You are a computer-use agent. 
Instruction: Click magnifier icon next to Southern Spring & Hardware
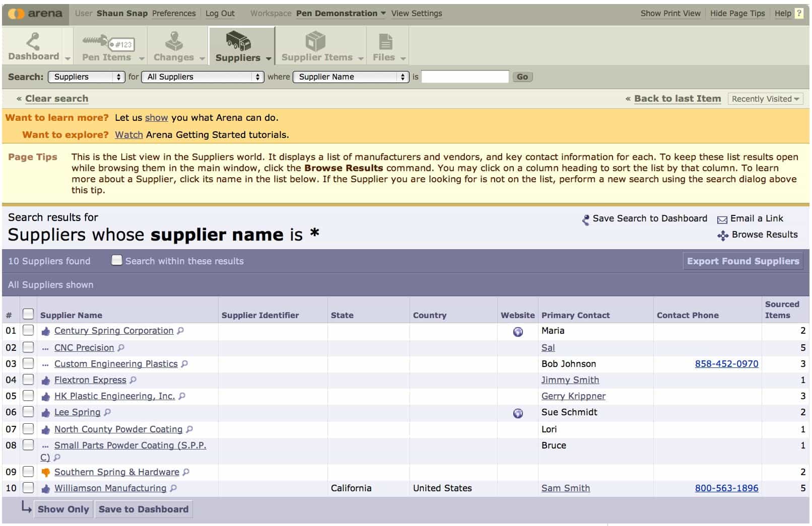click(x=186, y=472)
